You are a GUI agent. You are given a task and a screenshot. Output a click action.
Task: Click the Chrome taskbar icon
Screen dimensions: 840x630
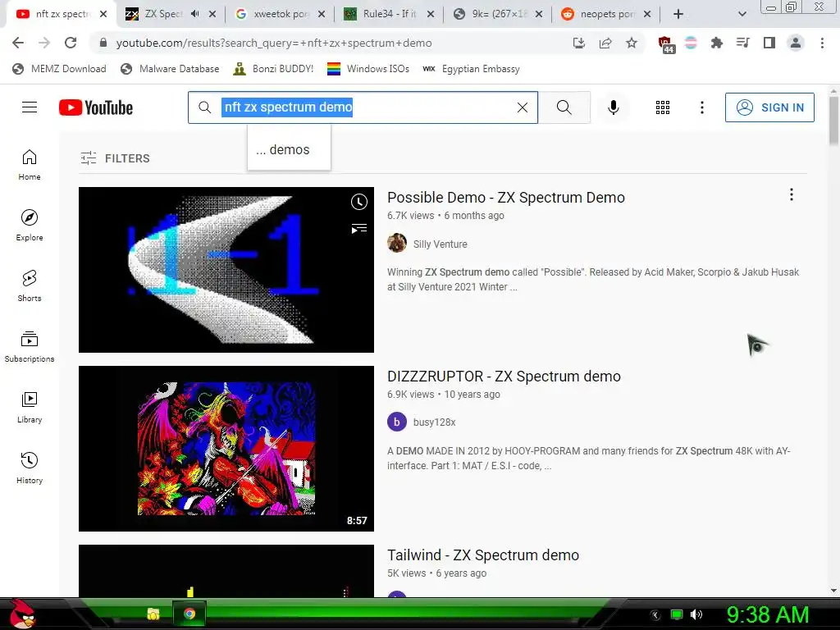(x=189, y=614)
